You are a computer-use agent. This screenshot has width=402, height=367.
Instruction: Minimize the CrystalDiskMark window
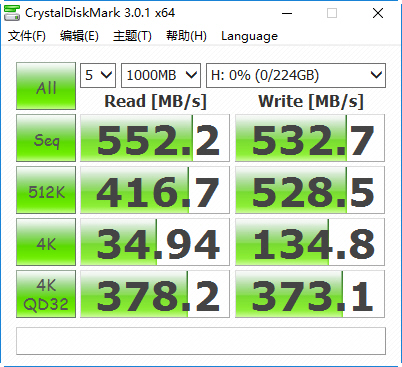[287, 13]
